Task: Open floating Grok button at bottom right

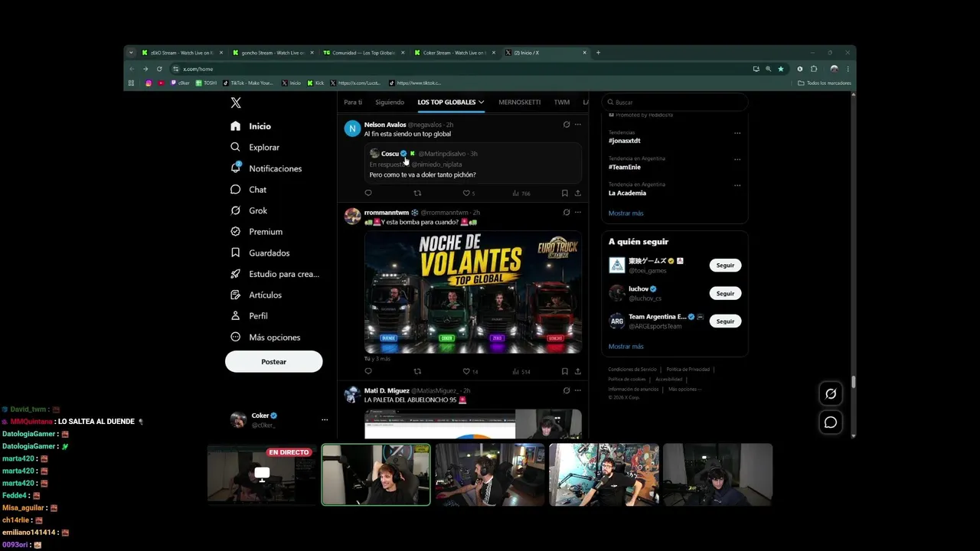Action: [830, 393]
